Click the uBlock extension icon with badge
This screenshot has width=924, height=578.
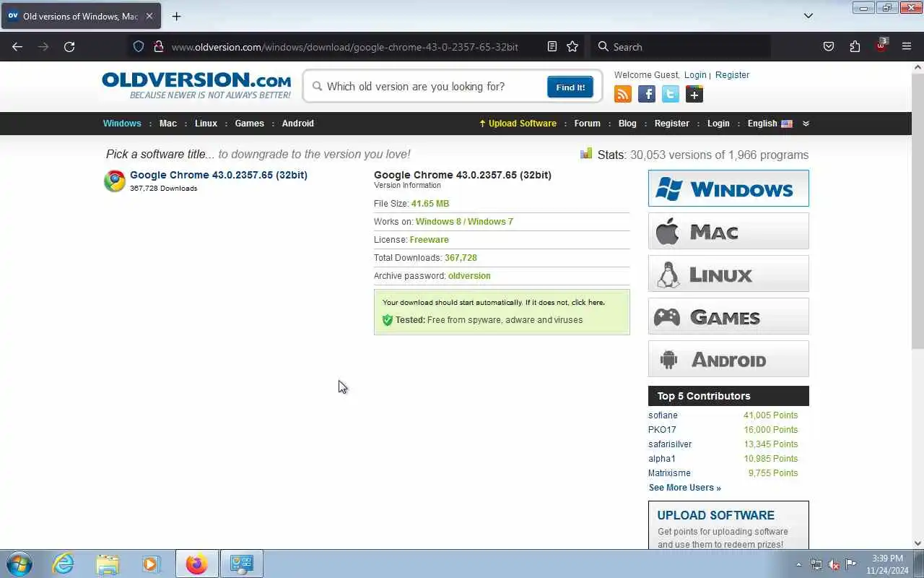pos(881,46)
